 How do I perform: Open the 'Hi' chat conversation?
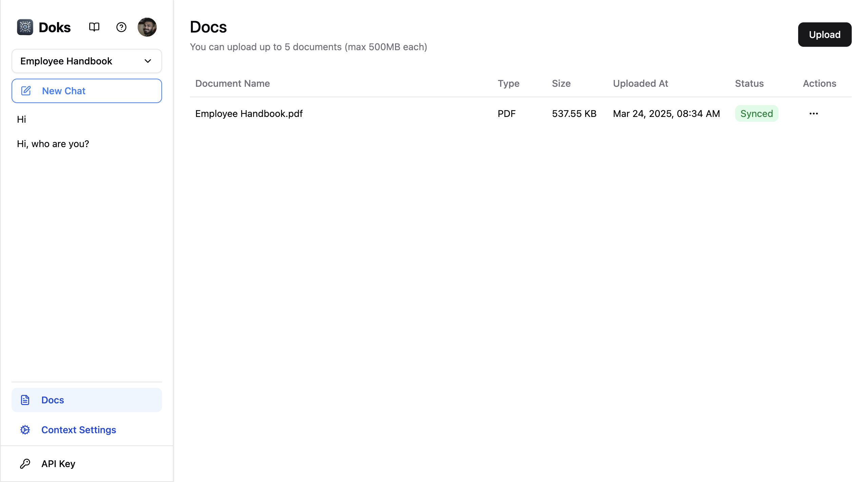[21, 119]
